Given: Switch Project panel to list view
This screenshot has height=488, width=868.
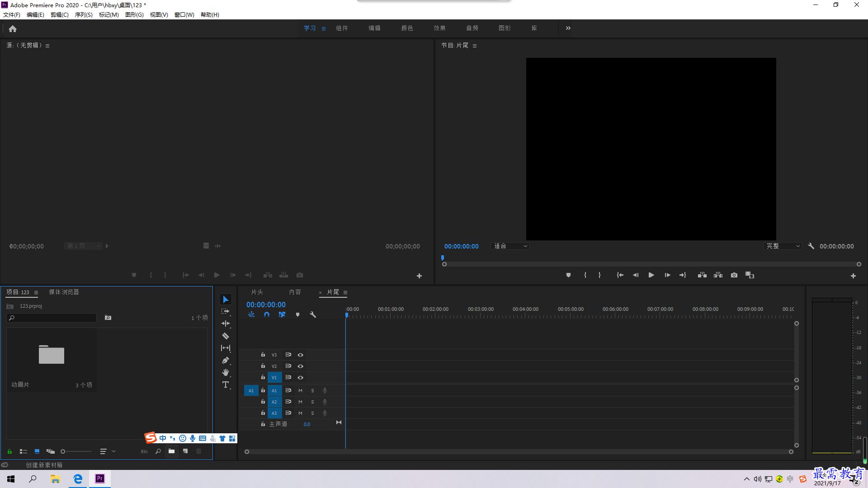Looking at the screenshot, I should click(x=24, y=451).
